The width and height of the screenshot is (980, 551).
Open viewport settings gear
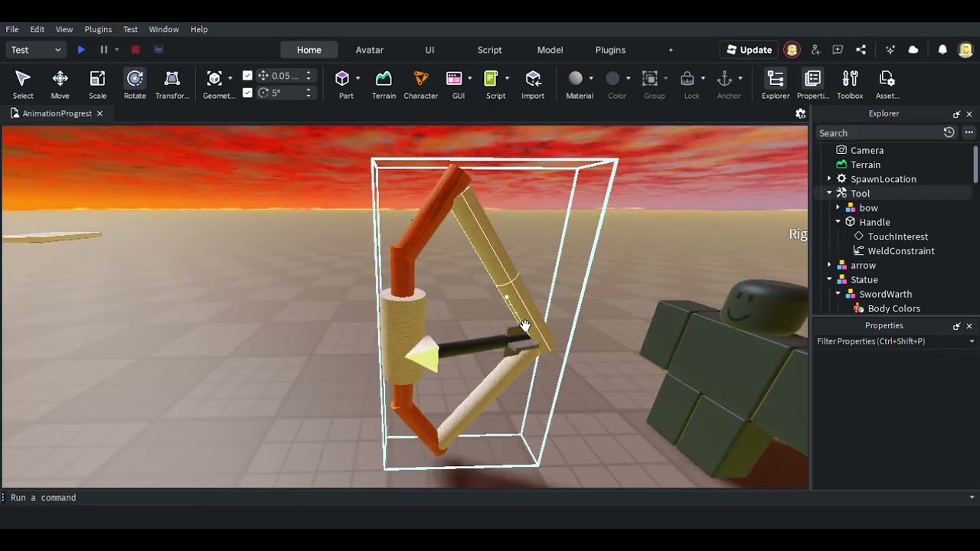coord(801,113)
